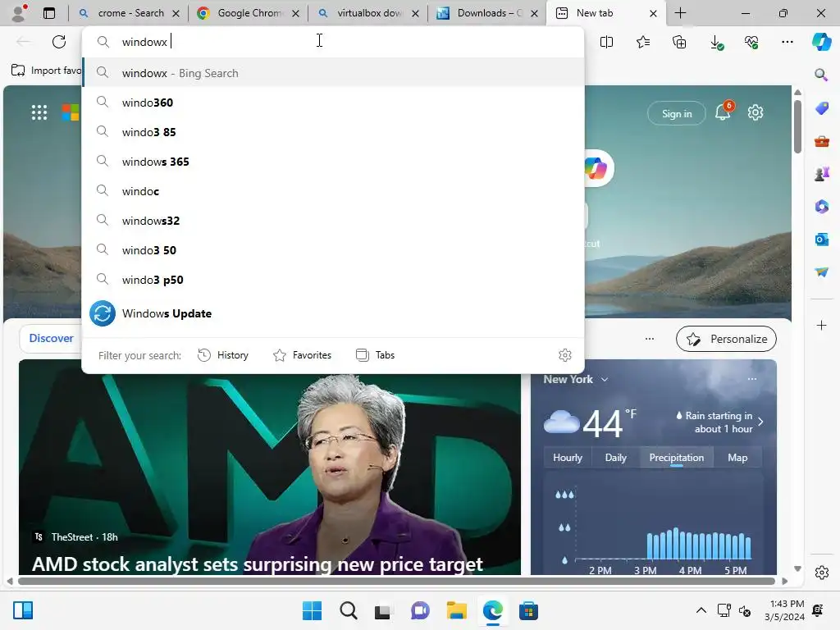Select suggestion windows32
This screenshot has width=840, height=630.
click(333, 220)
